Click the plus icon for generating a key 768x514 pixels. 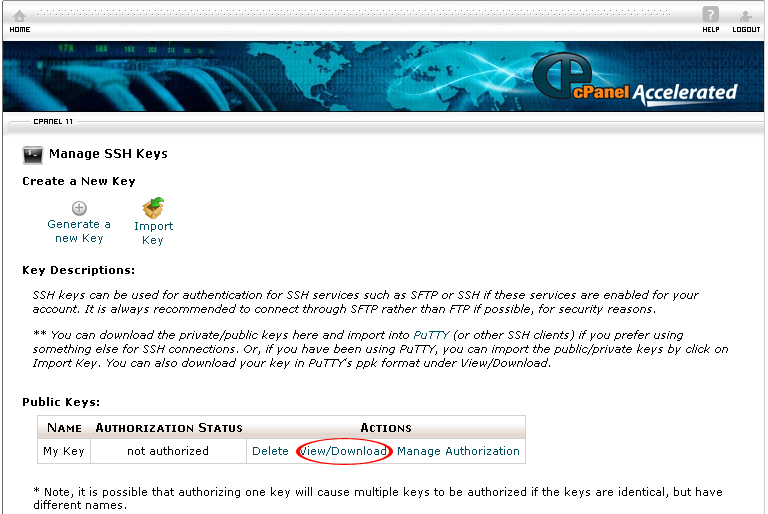(79, 208)
